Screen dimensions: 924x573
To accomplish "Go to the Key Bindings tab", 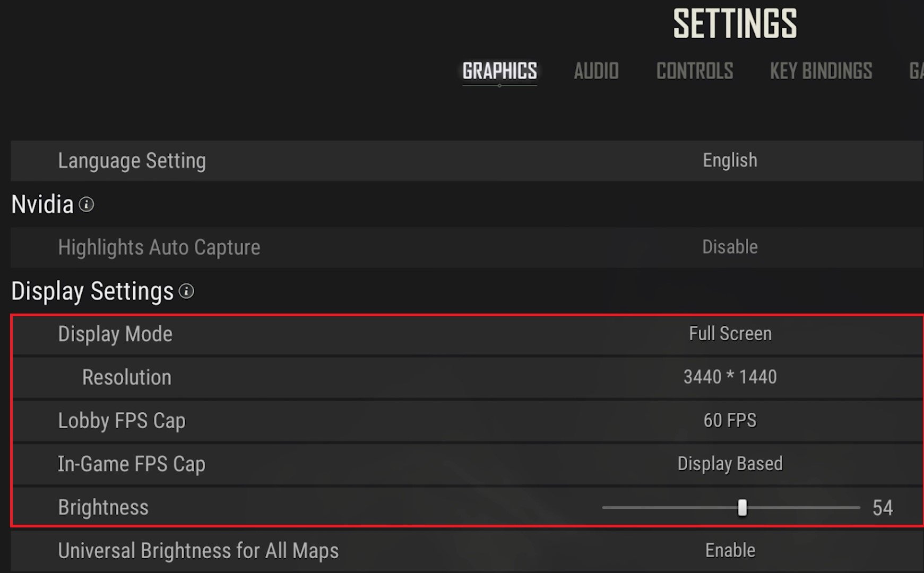I will [821, 71].
